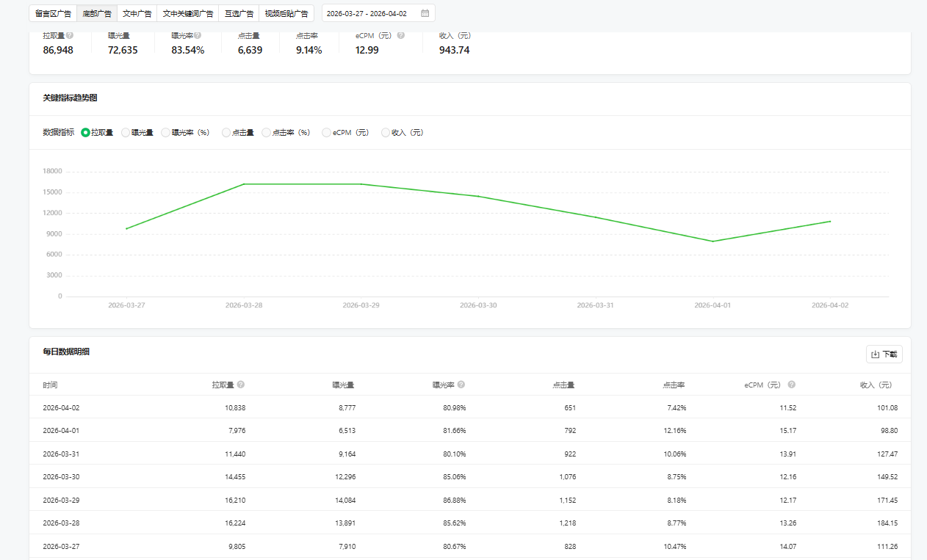The height and width of the screenshot is (560, 927).
Task: Open the calendar icon in date picker
Action: [x=425, y=13]
